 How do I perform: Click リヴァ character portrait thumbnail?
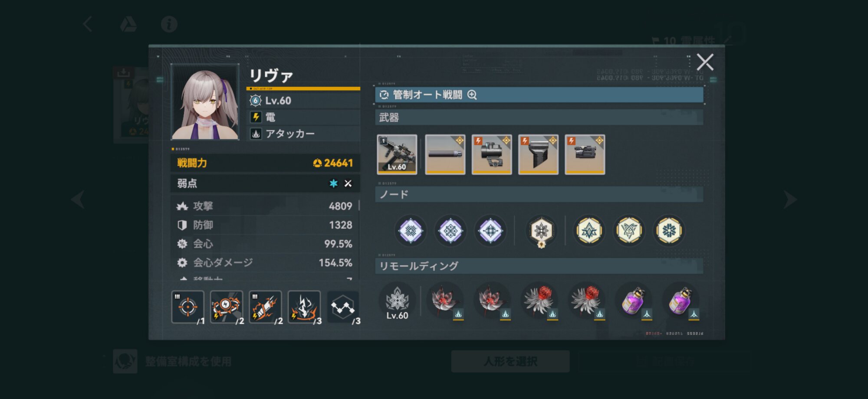pyautogui.click(x=205, y=102)
